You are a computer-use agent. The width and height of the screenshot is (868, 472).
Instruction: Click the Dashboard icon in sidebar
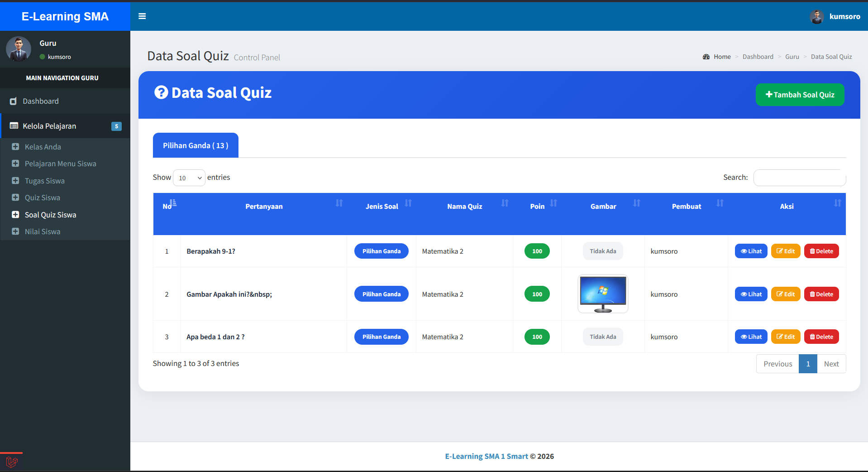(14, 101)
